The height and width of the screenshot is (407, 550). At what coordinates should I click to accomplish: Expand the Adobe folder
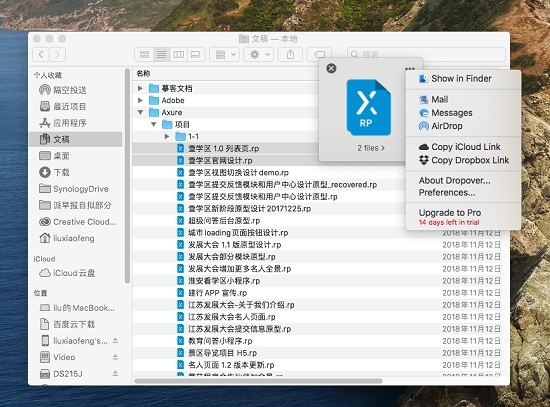tap(140, 100)
